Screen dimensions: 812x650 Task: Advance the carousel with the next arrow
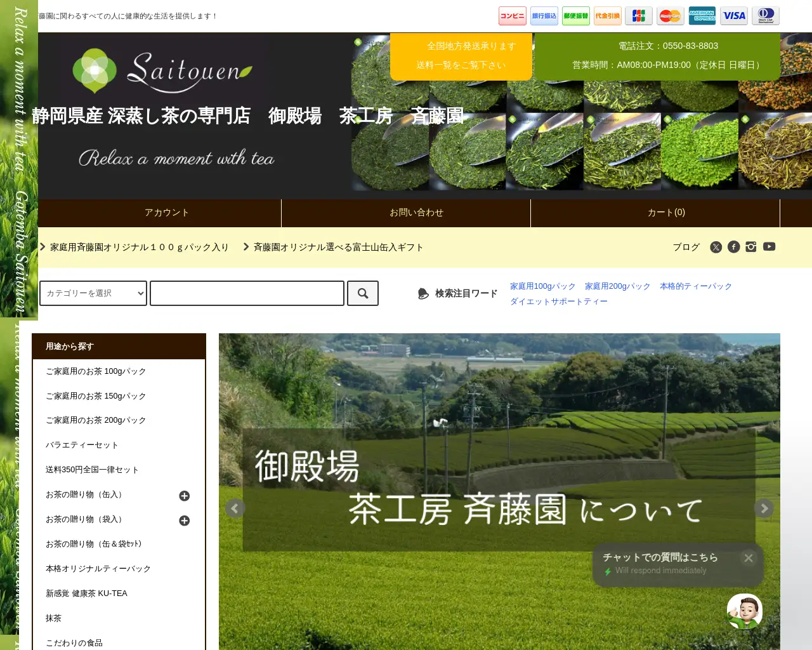click(x=764, y=508)
